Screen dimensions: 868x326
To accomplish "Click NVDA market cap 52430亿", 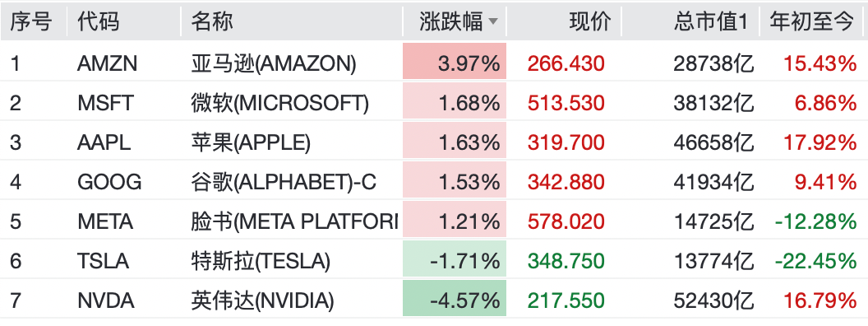I will point(713,300).
